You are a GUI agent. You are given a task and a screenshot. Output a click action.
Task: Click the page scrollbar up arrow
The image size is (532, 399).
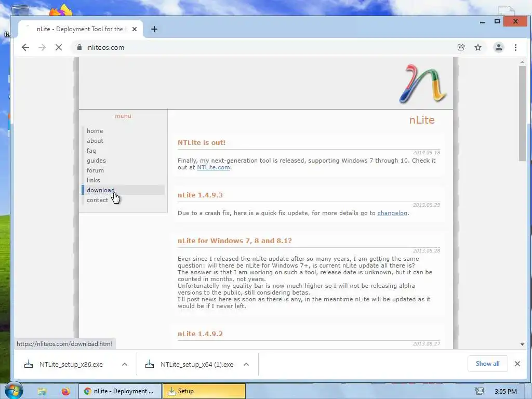(522, 62)
